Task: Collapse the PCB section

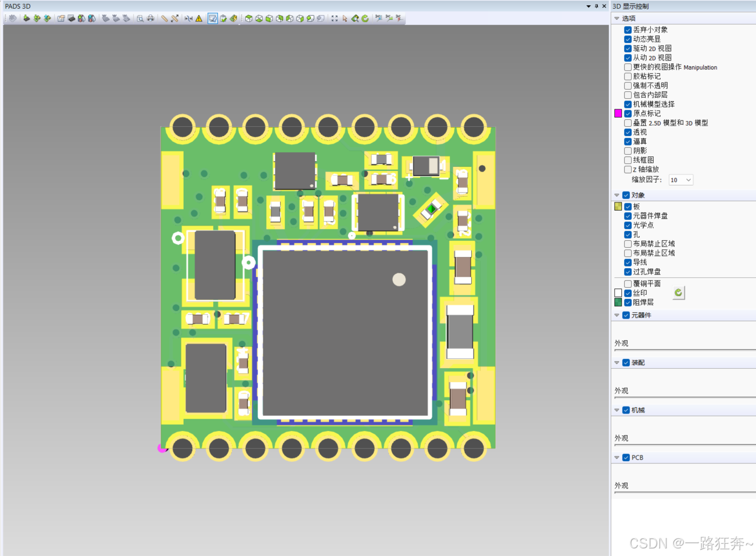Action: [617, 458]
